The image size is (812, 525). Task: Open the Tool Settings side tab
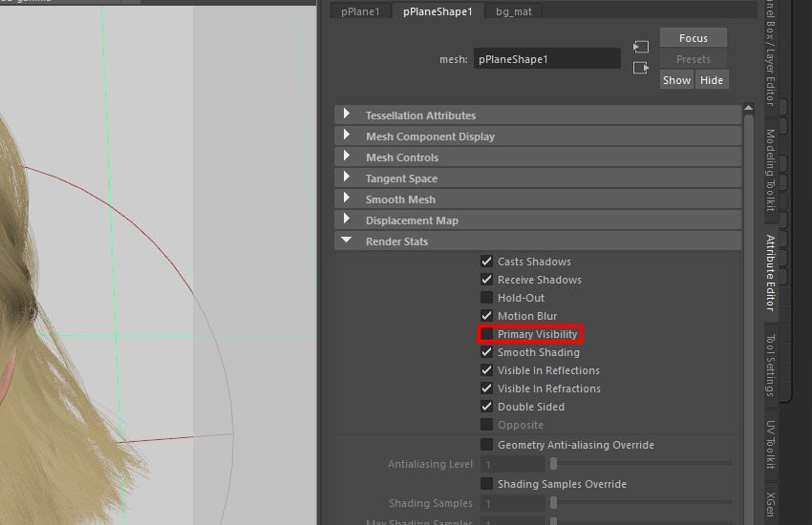[771, 365]
